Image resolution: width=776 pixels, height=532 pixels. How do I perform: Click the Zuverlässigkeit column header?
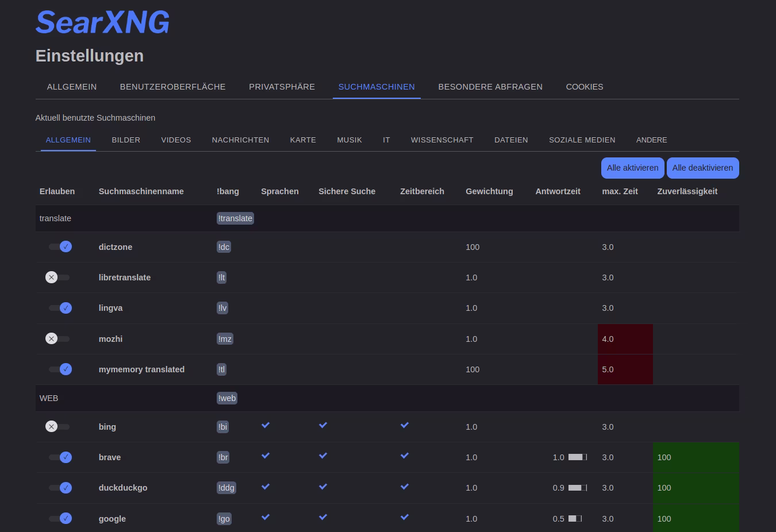[x=687, y=191]
